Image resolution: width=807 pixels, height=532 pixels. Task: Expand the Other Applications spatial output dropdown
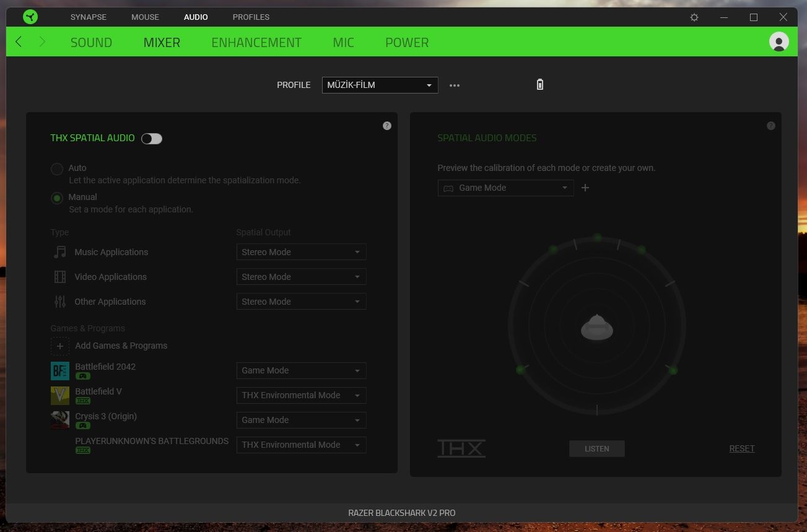[x=302, y=302]
